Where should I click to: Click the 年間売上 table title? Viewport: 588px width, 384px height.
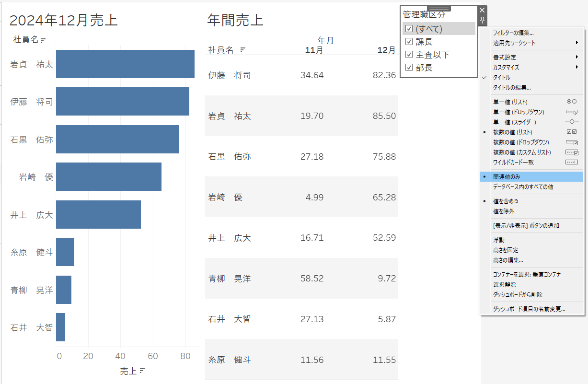[235, 20]
